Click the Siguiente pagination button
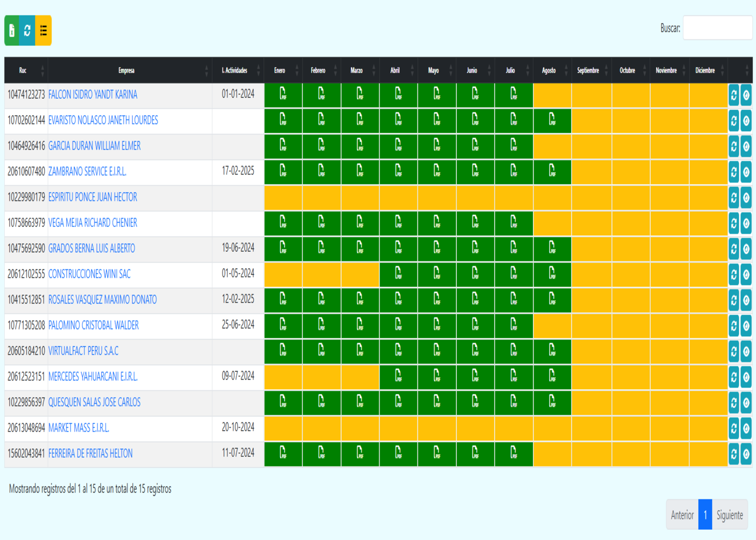The width and height of the screenshot is (756, 540). 730,515
